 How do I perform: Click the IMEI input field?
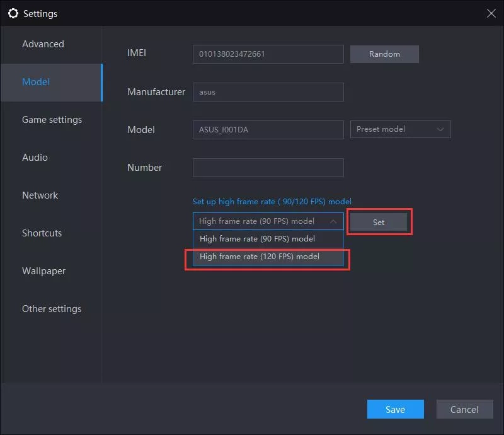coord(268,54)
